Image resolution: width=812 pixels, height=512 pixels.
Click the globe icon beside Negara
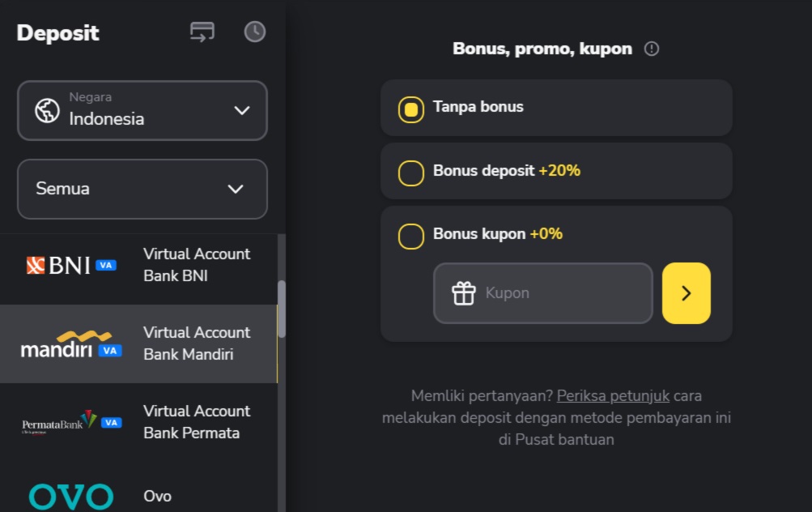point(47,110)
